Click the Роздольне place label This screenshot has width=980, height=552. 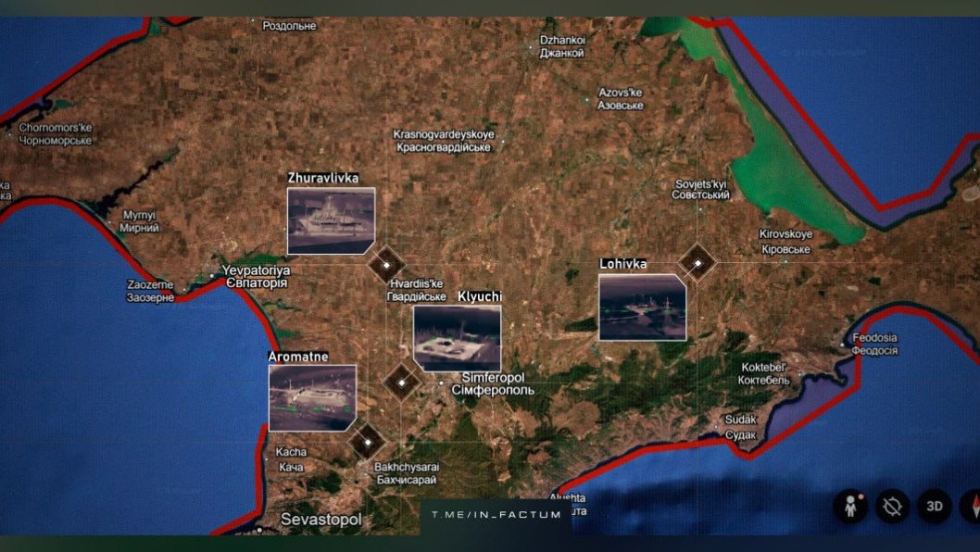(289, 26)
